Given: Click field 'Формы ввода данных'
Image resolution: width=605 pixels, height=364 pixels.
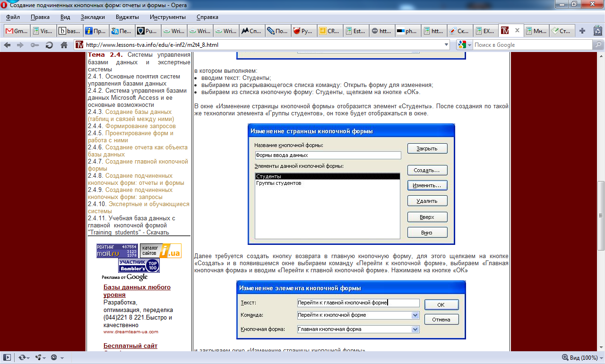Looking at the screenshot, I should [x=328, y=155].
